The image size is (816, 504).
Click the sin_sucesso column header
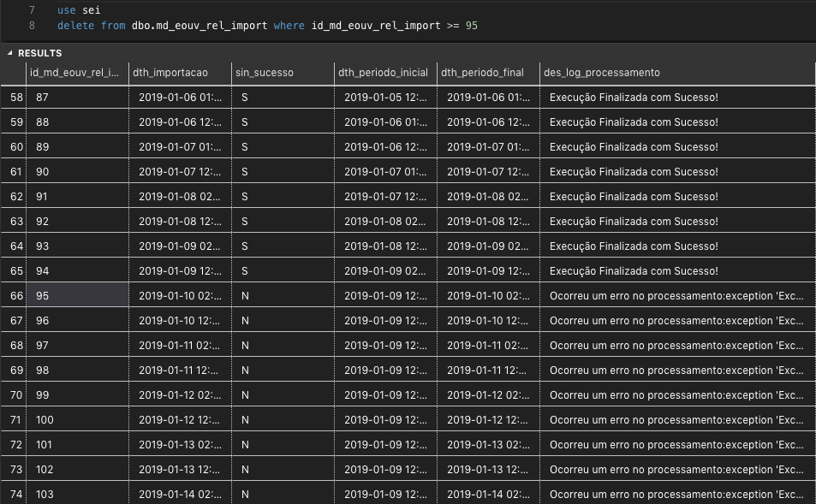(x=283, y=73)
